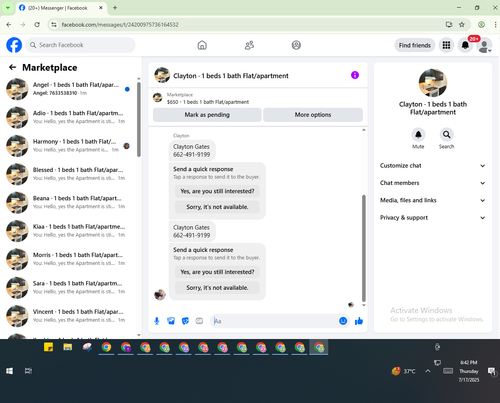The image size is (500, 403).
Task: Open the Facebook logo home link
Action: [14, 45]
